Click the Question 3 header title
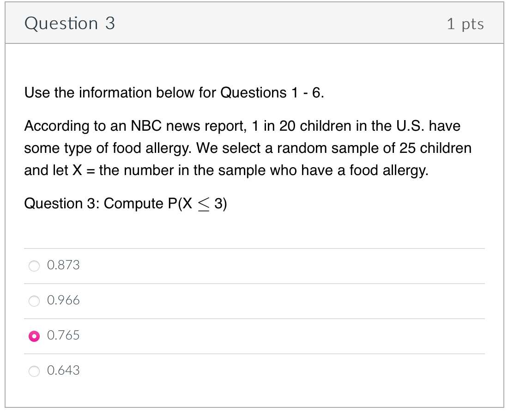 pos(70,23)
